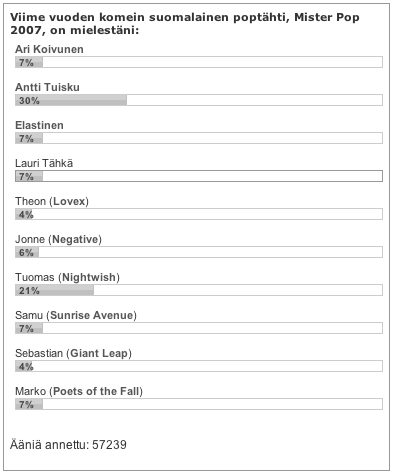Click the Ari Koivunen result bar
Viewport: 394px width, 475px height.
pyautogui.click(x=199, y=62)
